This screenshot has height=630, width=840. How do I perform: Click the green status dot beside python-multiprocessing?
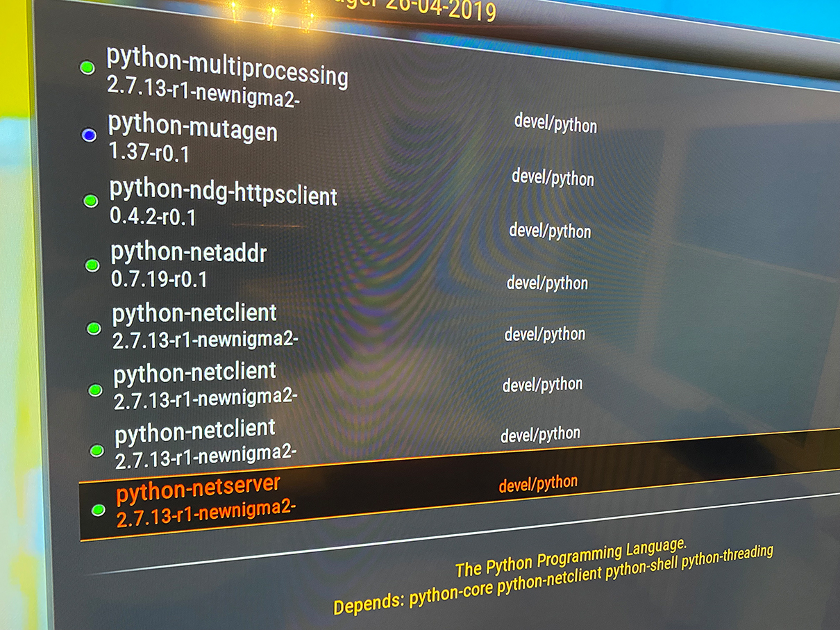[87, 68]
